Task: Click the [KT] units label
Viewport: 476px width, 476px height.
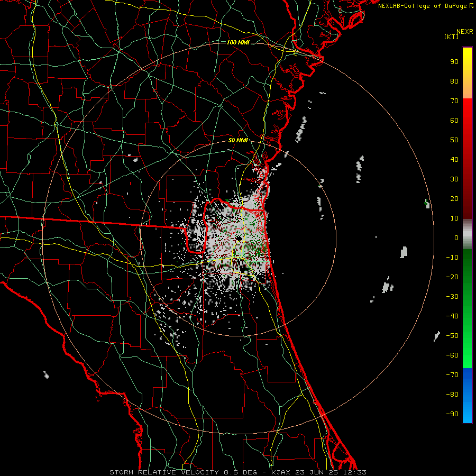Action: (451, 36)
